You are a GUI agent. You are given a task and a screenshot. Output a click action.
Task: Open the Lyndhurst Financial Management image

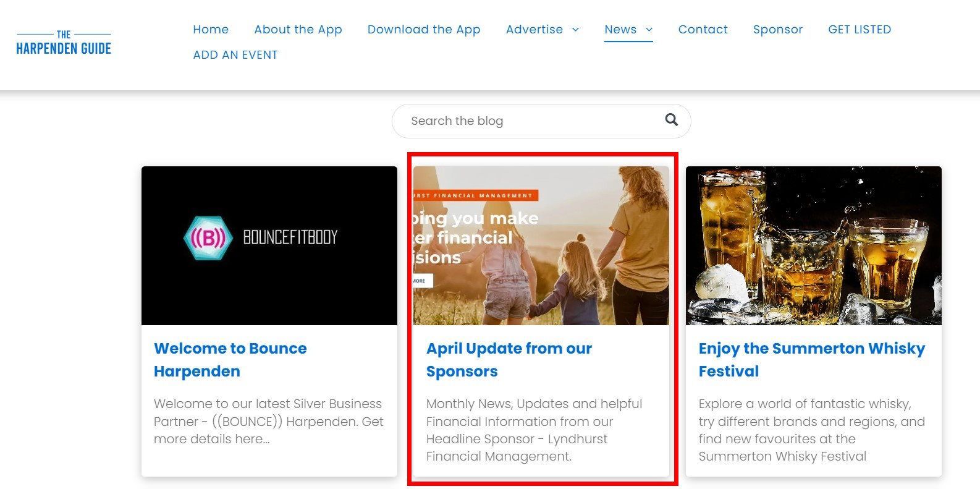[x=541, y=245]
